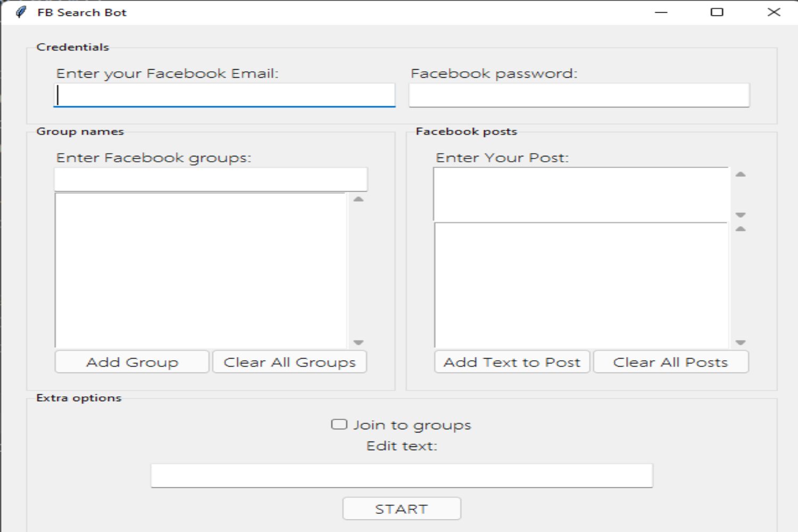This screenshot has width=798, height=532.
Task: Hit the Clear All Groups button
Action: pos(289,362)
